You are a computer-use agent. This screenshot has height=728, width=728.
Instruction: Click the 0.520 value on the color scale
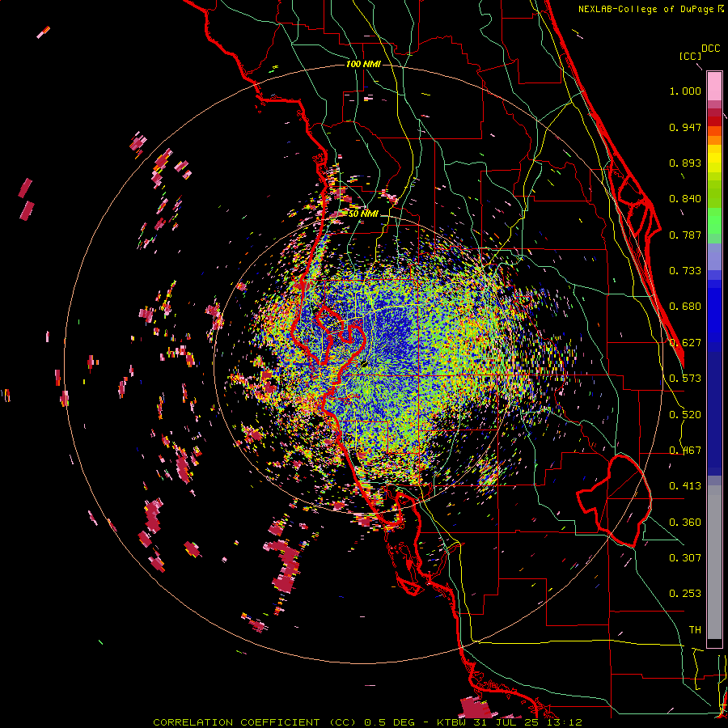click(x=685, y=415)
